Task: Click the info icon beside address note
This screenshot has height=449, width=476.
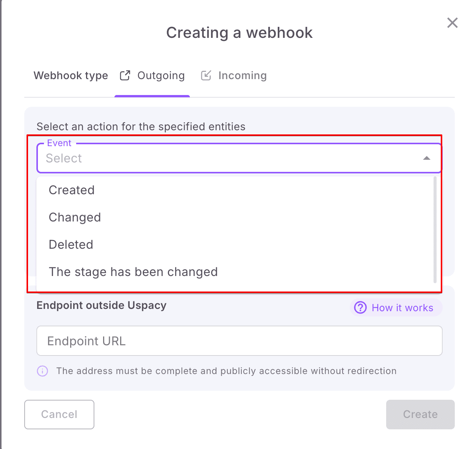Action: [x=42, y=371]
